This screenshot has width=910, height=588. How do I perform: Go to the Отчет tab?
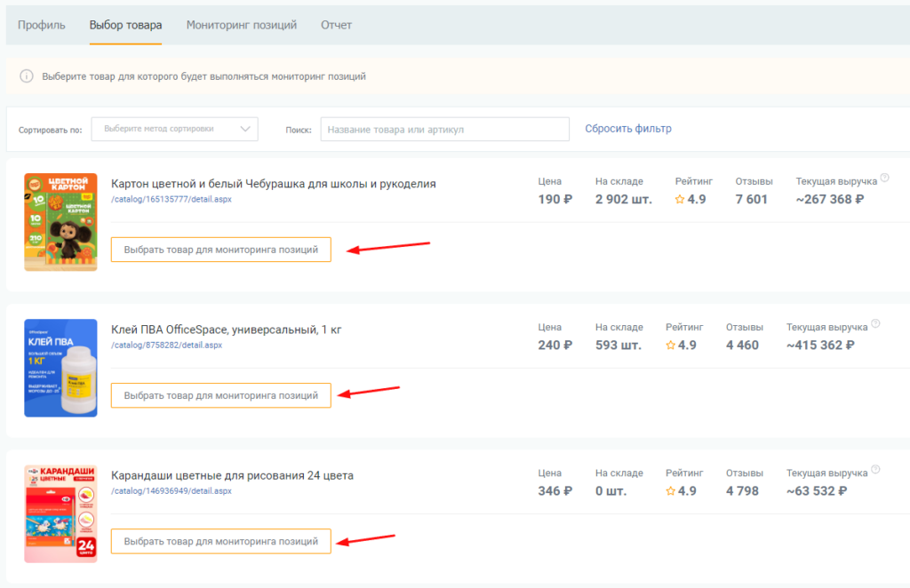coord(336,25)
